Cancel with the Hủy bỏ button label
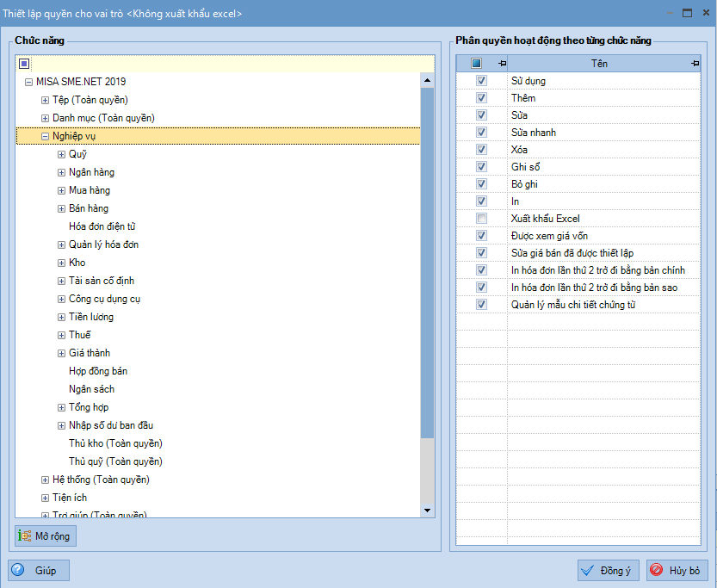The height and width of the screenshot is (588, 717). pos(684,571)
